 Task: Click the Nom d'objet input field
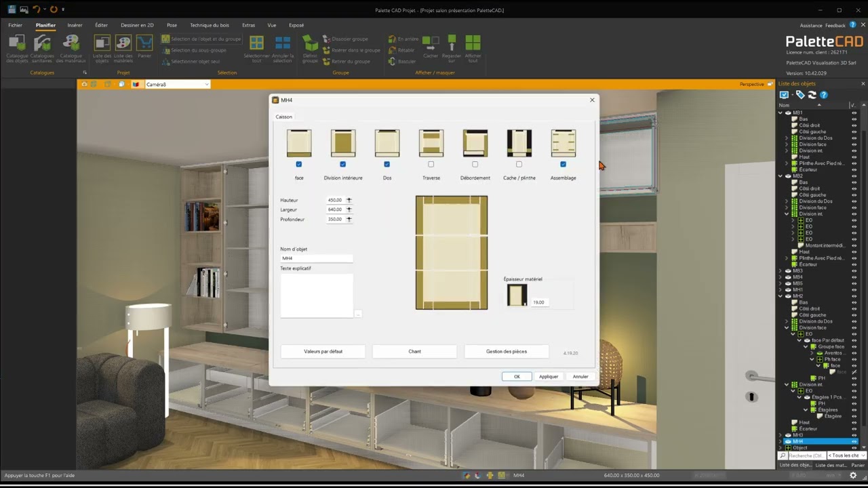317,258
